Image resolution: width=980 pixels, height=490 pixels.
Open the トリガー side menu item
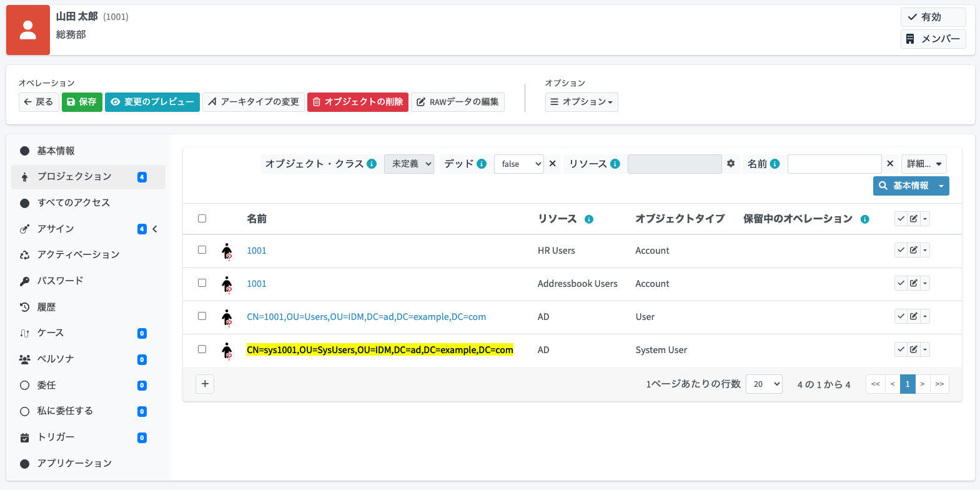coord(88,437)
